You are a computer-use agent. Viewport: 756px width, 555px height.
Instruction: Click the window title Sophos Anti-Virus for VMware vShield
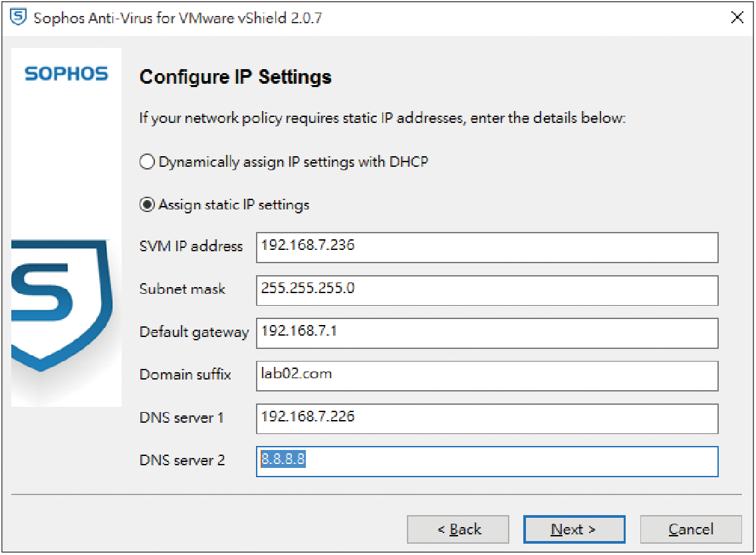178,18
